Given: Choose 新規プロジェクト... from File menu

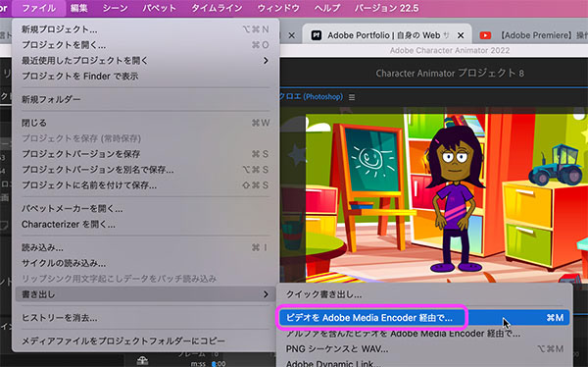Looking at the screenshot, I should tap(145, 29).
